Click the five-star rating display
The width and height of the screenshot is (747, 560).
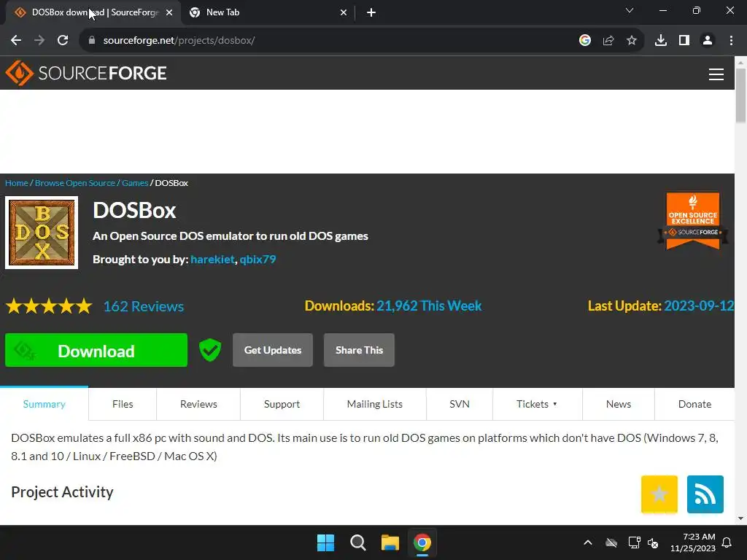tap(49, 306)
